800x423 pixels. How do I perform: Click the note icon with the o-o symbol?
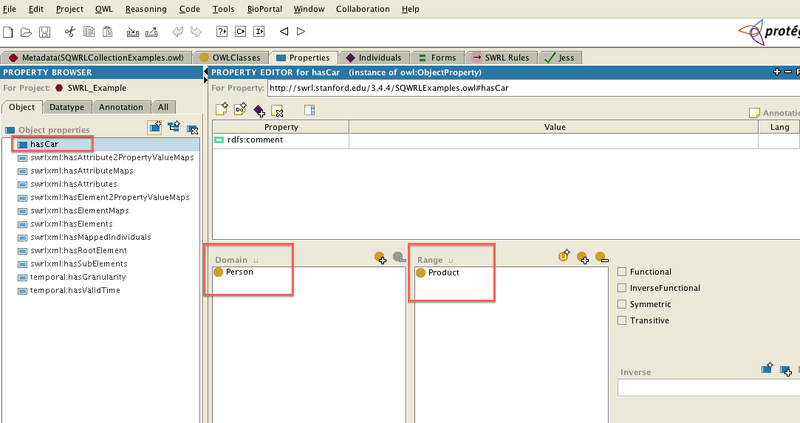[x=240, y=109]
